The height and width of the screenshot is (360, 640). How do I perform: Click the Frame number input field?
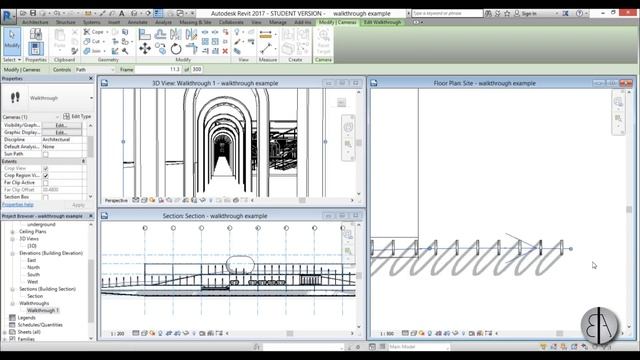point(158,69)
